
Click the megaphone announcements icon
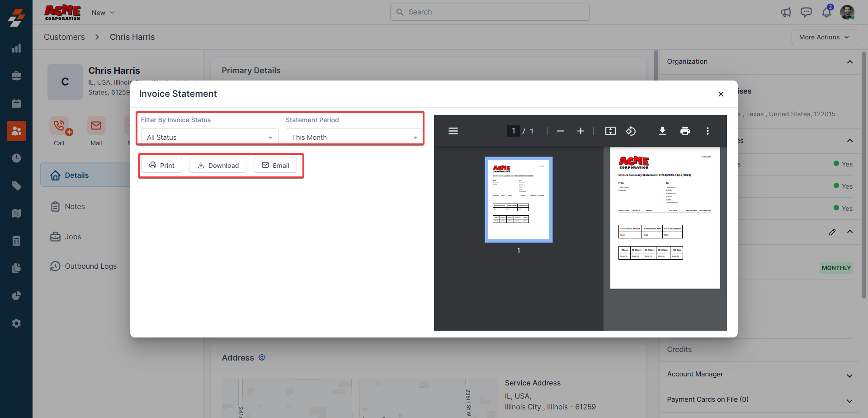(786, 12)
